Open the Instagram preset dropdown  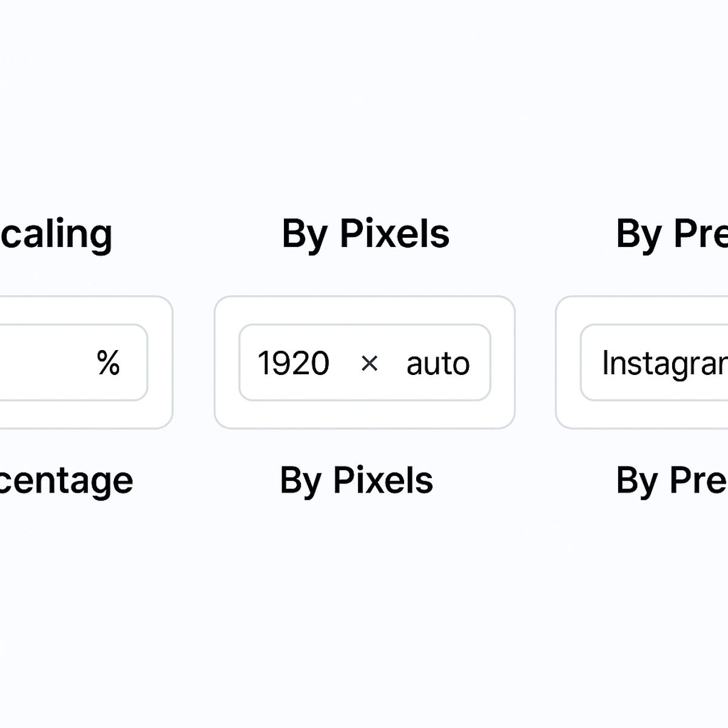pyautogui.click(x=661, y=363)
